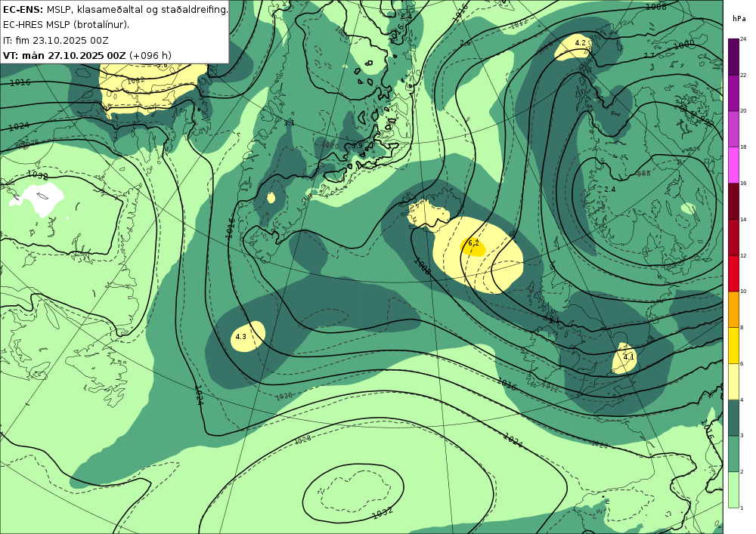Click the maroon 14–16 hPa legend swatch

[733, 201]
